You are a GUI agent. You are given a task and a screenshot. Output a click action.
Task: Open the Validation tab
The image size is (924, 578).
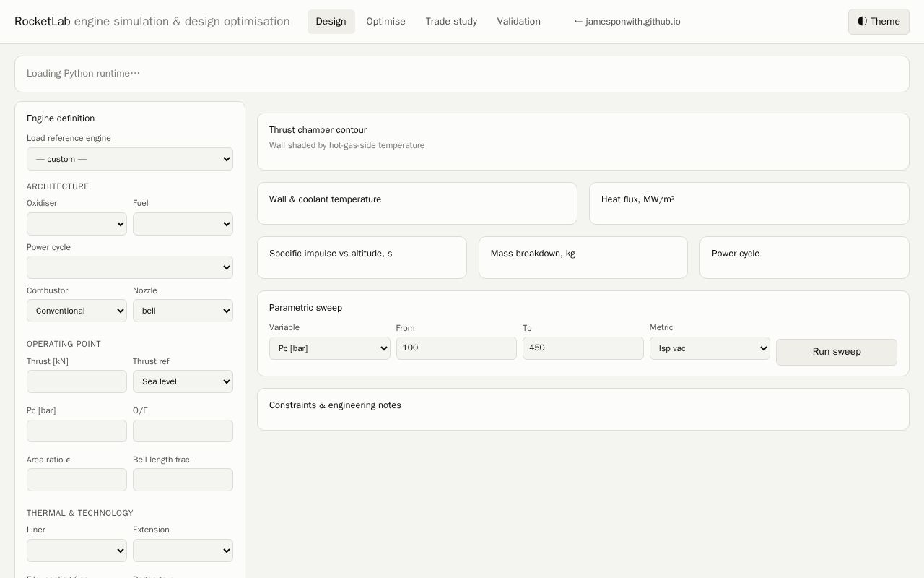pos(518,22)
